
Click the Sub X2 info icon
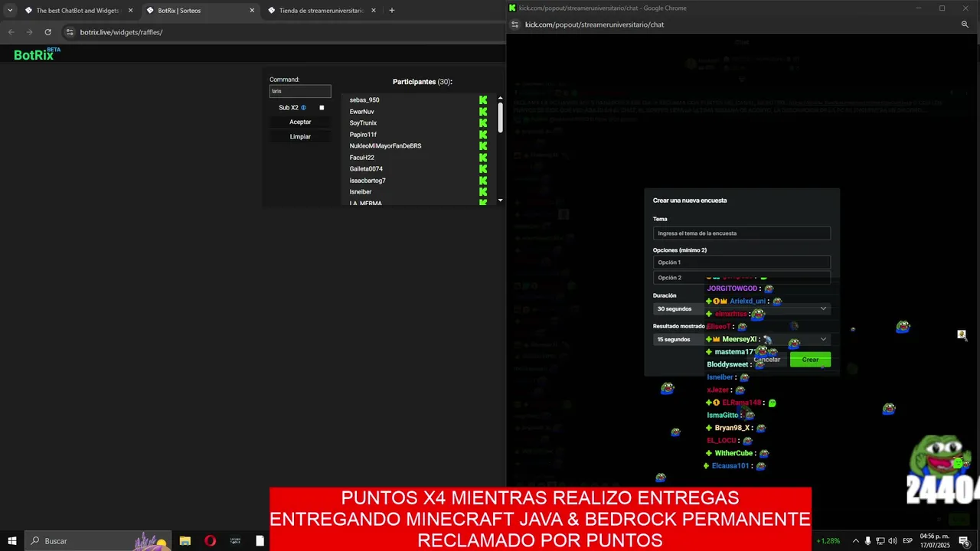303,108
